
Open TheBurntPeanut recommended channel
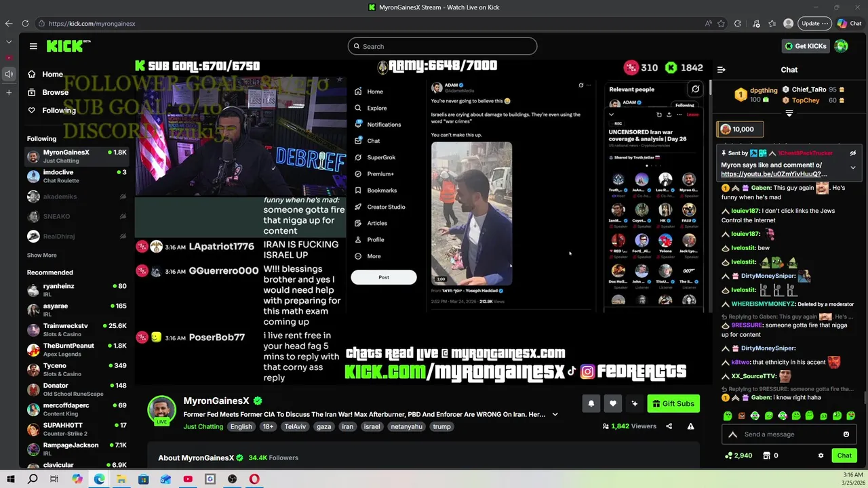pyautogui.click(x=77, y=350)
